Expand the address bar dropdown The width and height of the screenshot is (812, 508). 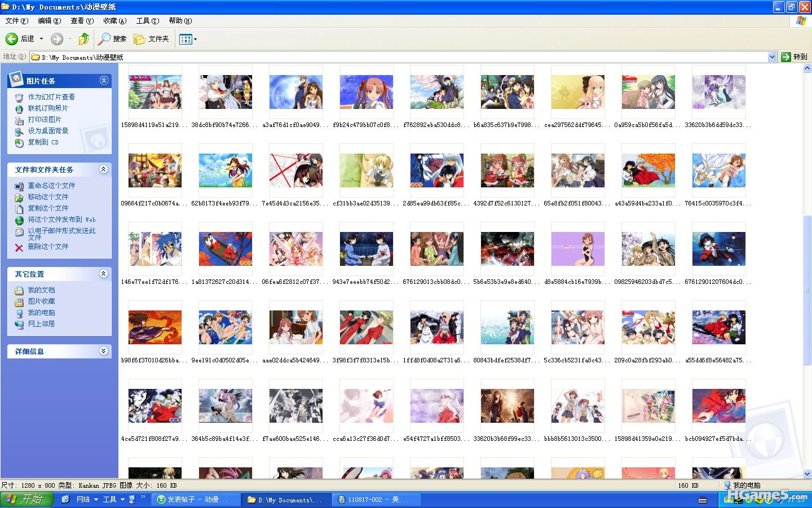tap(772, 57)
